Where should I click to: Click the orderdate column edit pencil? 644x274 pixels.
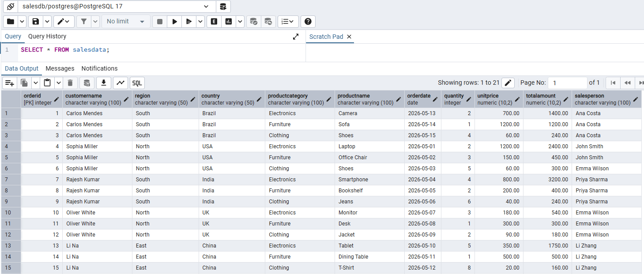435,99
